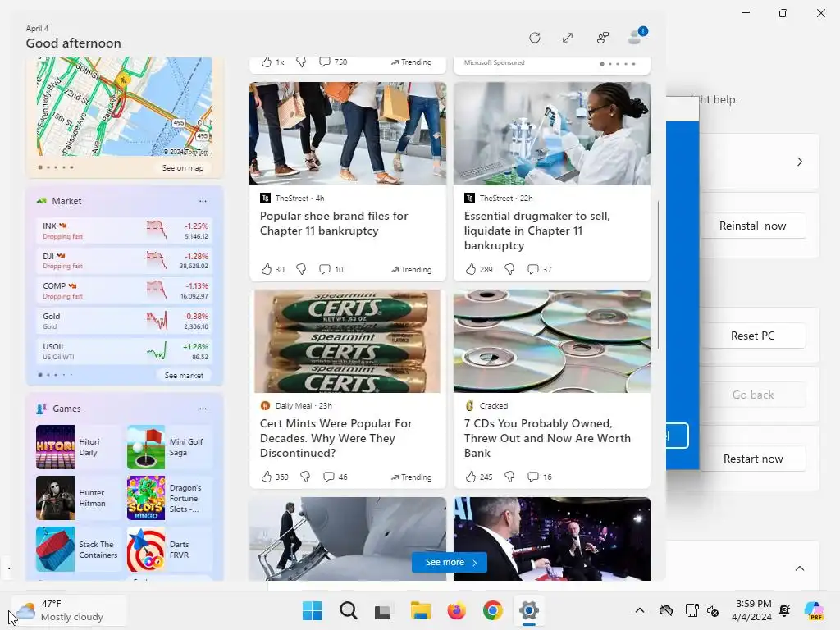Click the widgets feed scrollbar

pyautogui.click(x=658, y=275)
